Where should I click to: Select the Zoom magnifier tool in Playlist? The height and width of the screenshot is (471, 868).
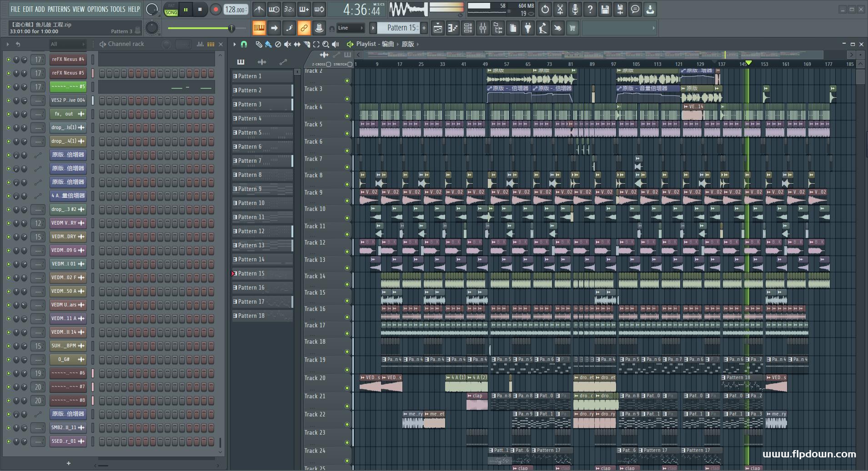point(326,44)
